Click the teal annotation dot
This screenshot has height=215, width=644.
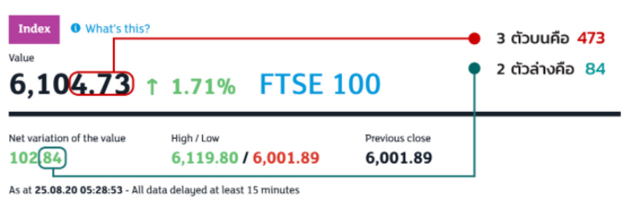point(474,69)
